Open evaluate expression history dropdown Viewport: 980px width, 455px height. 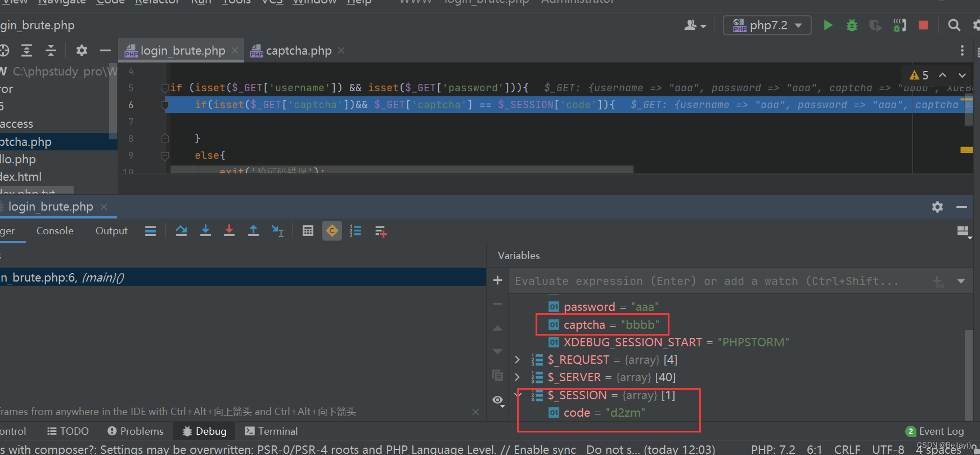[961, 281]
